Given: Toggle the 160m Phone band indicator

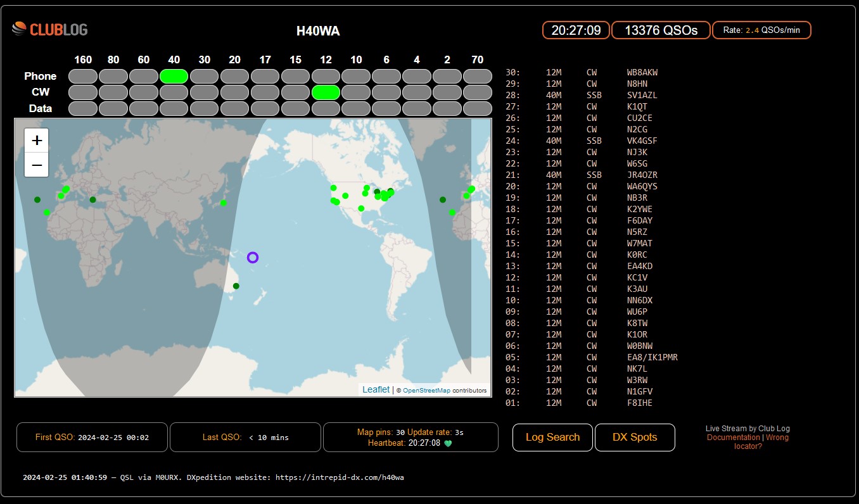Looking at the screenshot, I should pyautogui.click(x=83, y=77).
